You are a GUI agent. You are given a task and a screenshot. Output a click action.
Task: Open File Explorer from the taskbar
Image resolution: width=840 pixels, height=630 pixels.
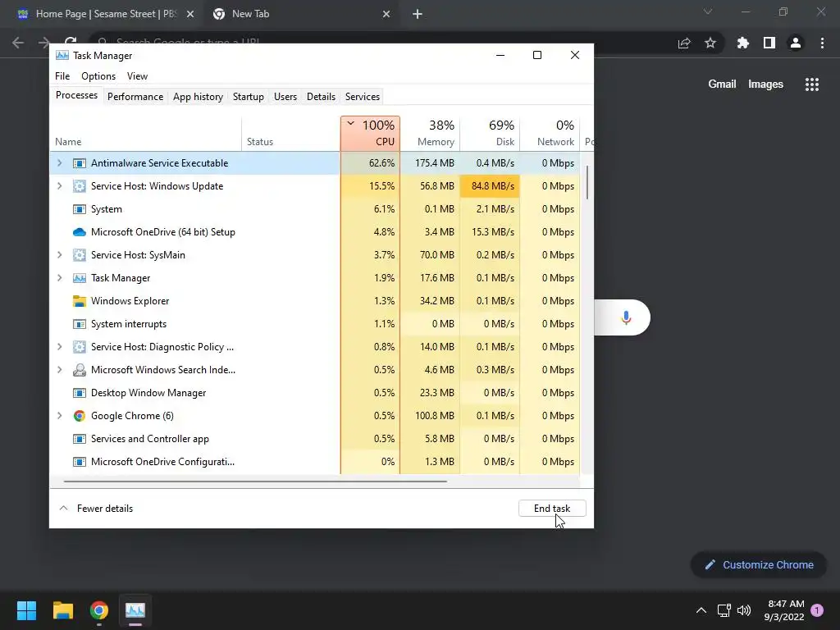click(x=62, y=610)
